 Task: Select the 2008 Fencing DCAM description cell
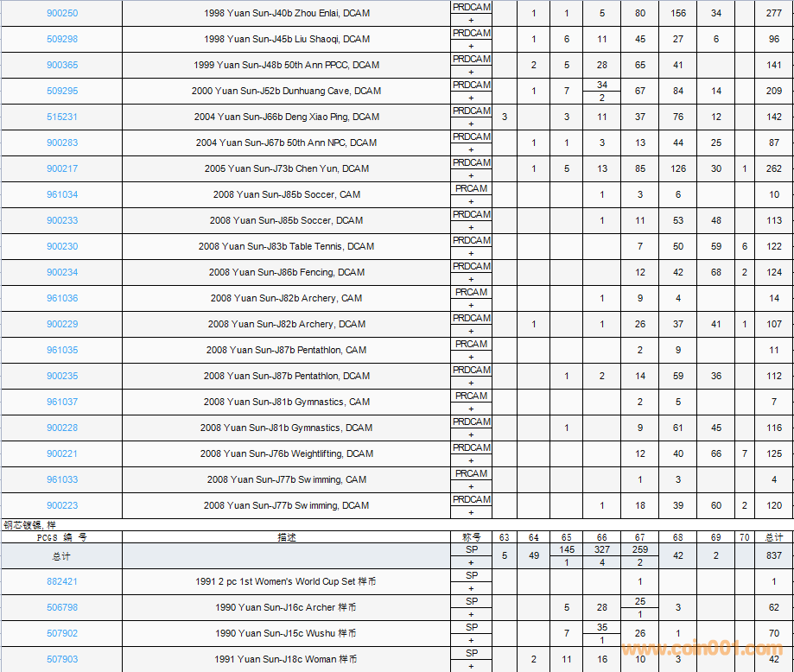click(286, 272)
